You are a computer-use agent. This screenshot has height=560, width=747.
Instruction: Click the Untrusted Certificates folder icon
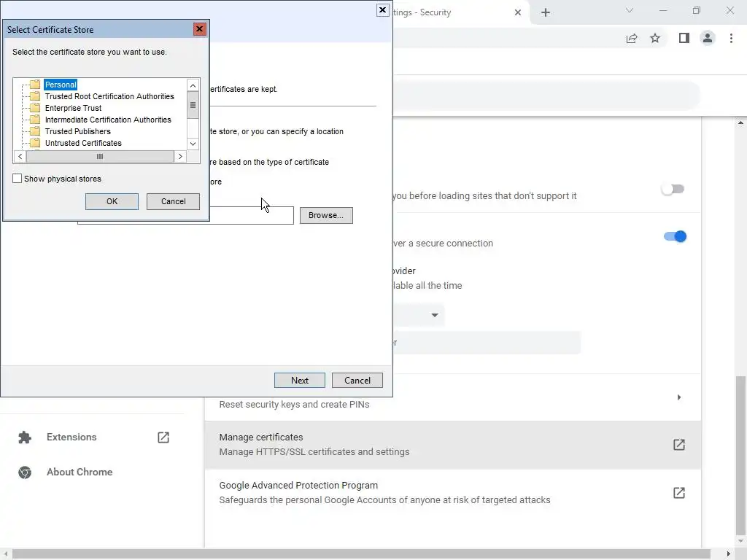tap(35, 143)
